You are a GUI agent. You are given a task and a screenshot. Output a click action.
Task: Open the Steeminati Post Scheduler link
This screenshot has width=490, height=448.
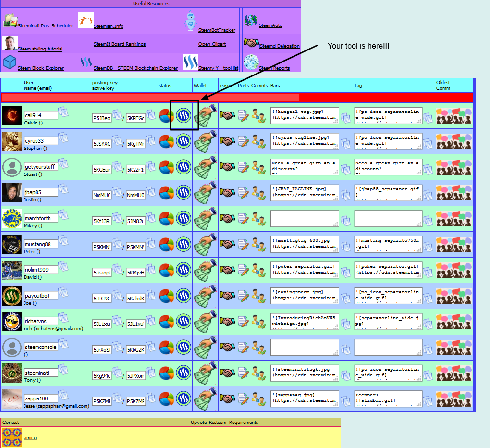(x=45, y=25)
